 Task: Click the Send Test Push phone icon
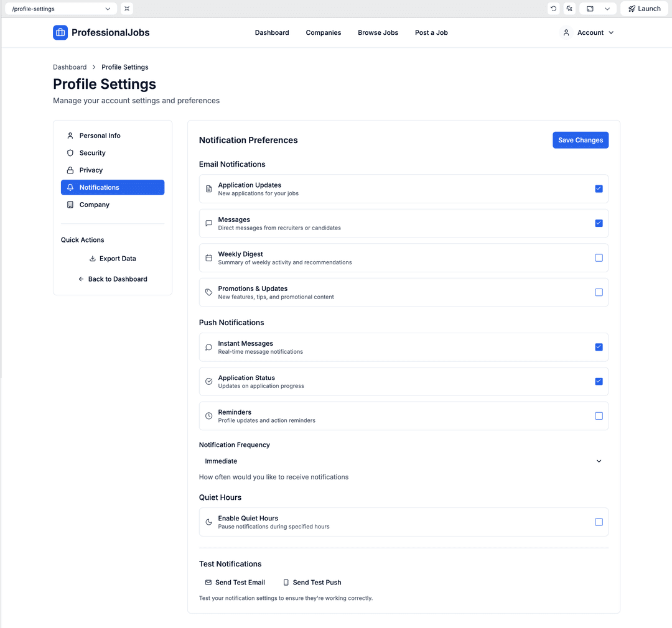click(x=286, y=583)
